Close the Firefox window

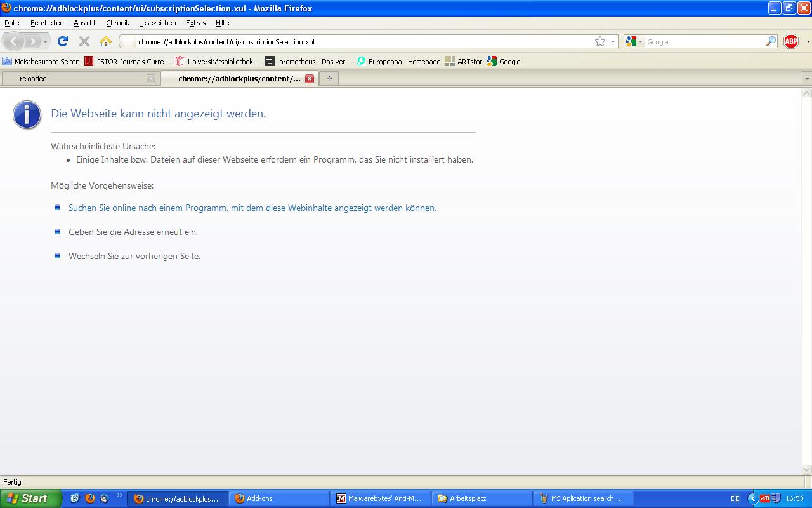[x=803, y=8]
